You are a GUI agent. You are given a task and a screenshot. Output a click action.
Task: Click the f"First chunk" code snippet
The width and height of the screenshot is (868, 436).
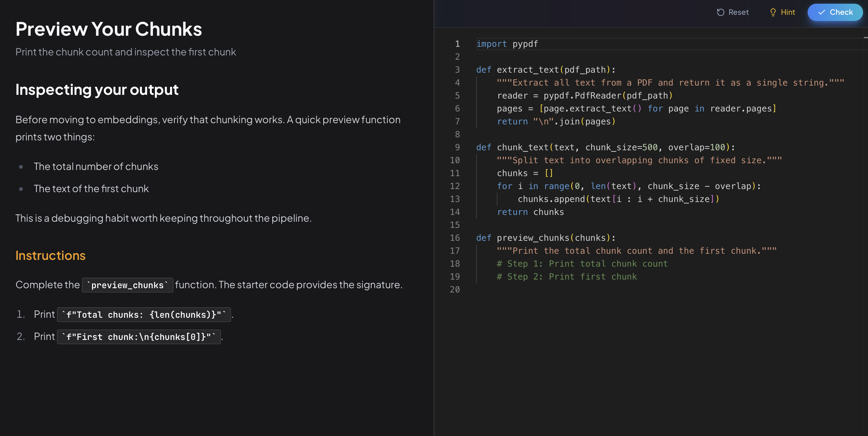click(x=139, y=337)
